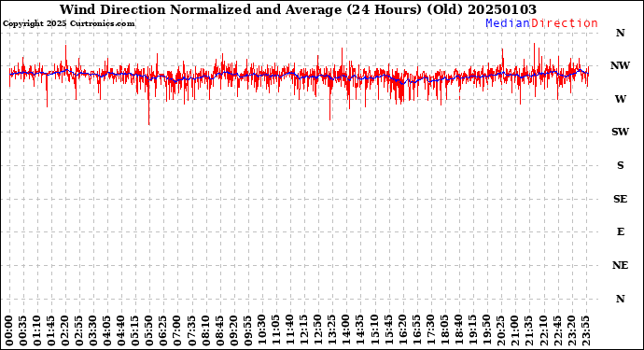Click the chart title text

click(298, 9)
